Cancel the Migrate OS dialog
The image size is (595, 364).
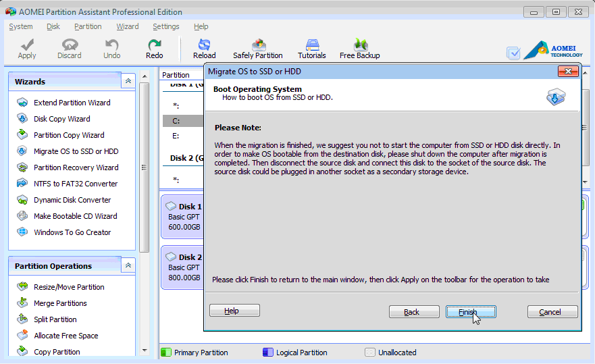[x=552, y=312]
